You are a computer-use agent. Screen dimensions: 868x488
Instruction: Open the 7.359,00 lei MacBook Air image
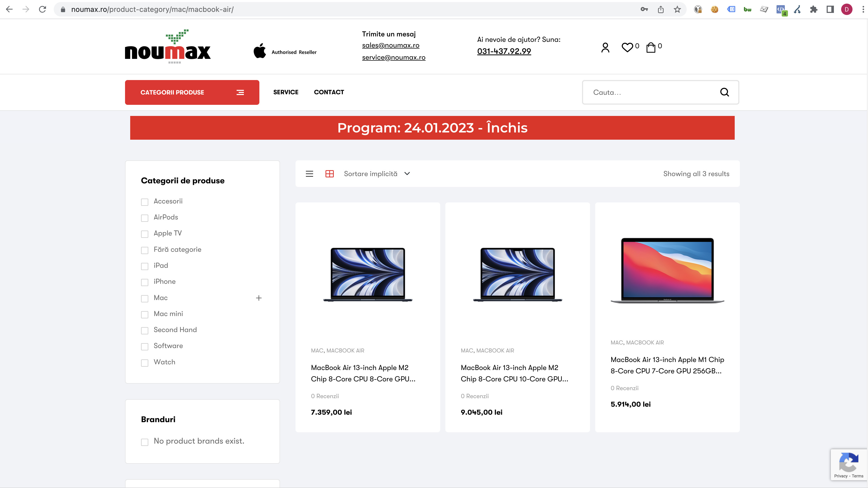coord(368,274)
